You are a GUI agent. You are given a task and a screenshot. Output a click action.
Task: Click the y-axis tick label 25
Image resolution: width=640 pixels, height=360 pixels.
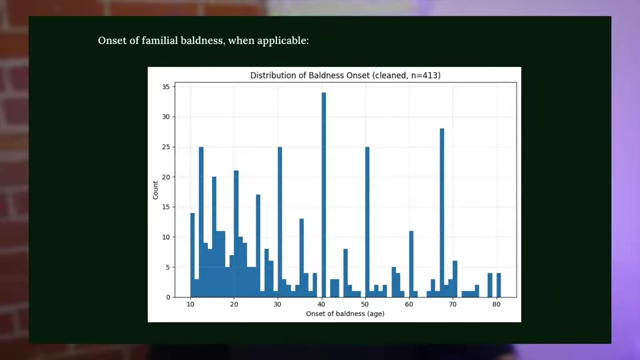[166, 147]
